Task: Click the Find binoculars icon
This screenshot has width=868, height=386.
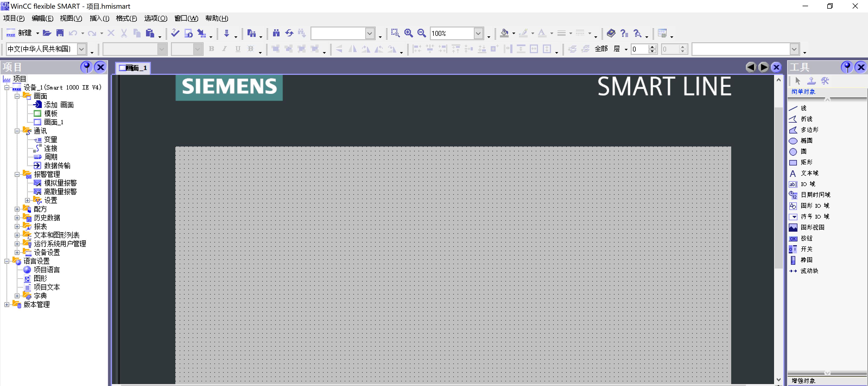Action: [x=276, y=33]
